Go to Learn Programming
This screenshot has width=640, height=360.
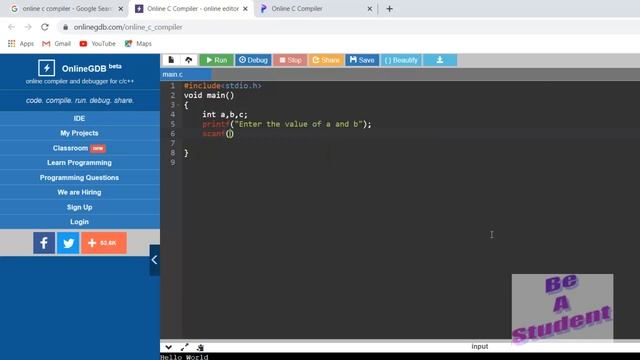pos(79,163)
